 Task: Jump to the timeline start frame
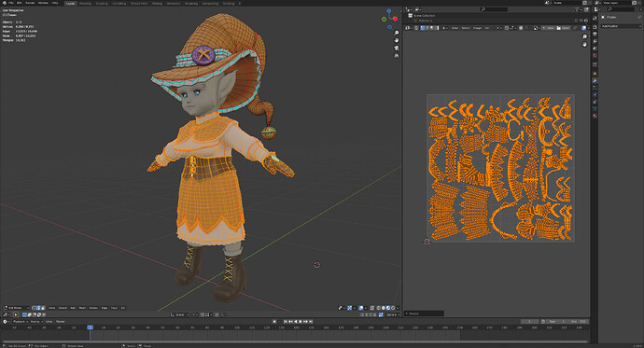point(286,321)
